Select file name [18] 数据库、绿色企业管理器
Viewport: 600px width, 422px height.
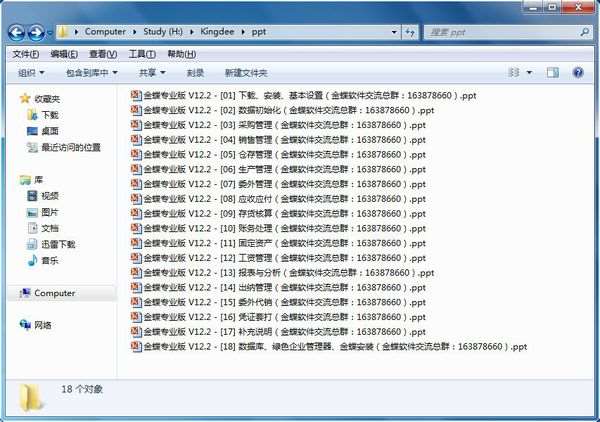[336, 347]
